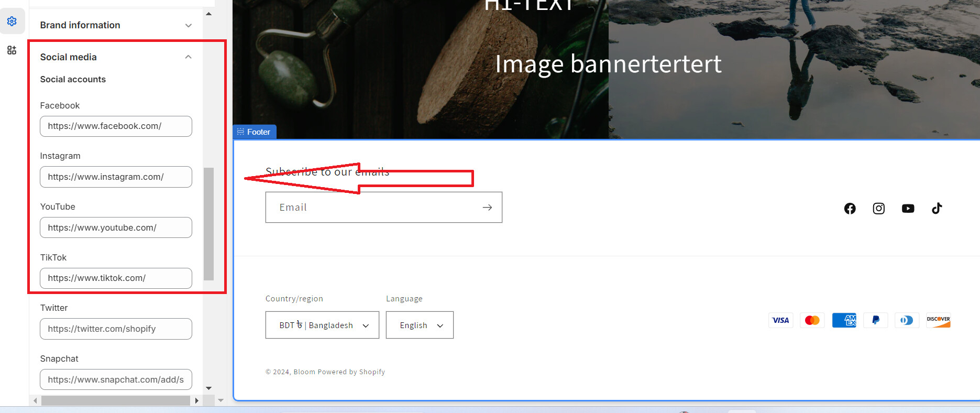Screen dimensions: 980x413
Task: Open the Country/region dropdown showing Bangladesh
Action: (322, 325)
